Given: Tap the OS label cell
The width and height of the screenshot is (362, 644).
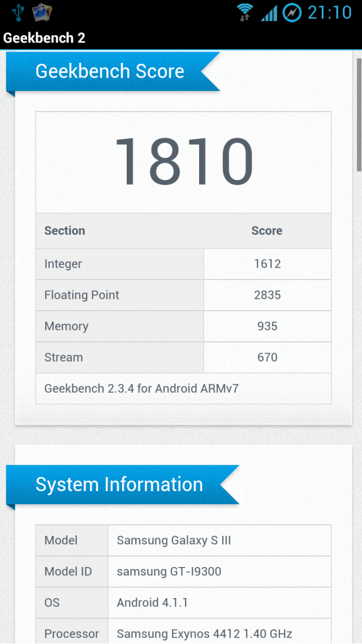Looking at the screenshot, I should point(72,603).
